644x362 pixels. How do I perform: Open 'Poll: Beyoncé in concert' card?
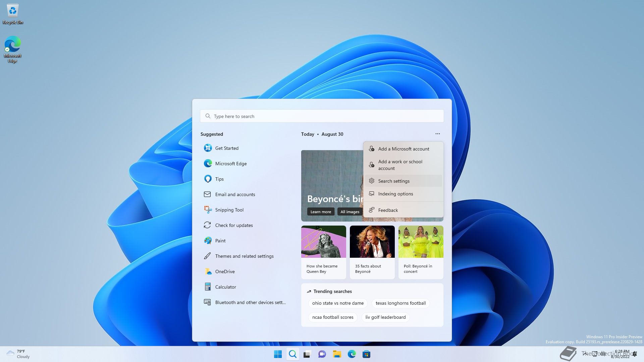[421, 252]
